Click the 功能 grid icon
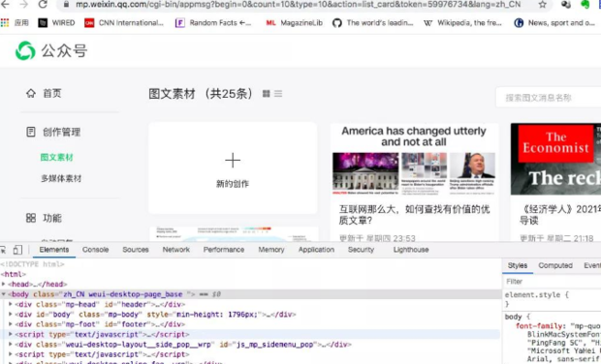This screenshot has height=364, width=601. [31, 218]
